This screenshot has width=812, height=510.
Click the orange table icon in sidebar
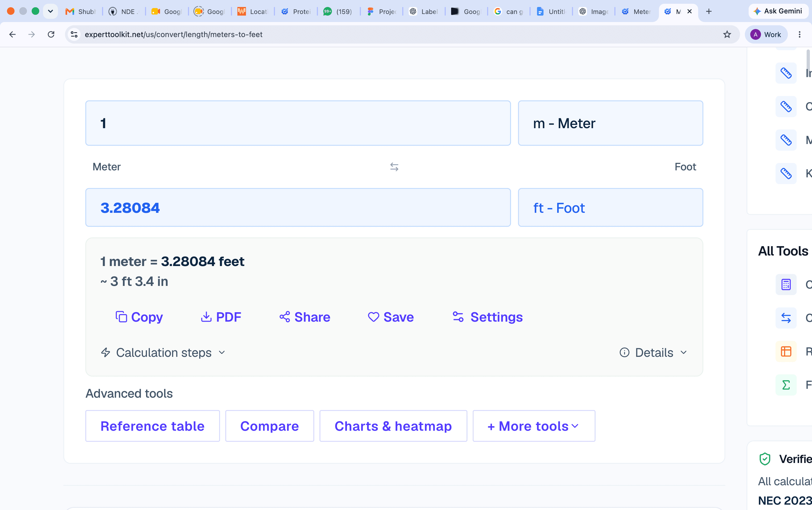pos(786,351)
